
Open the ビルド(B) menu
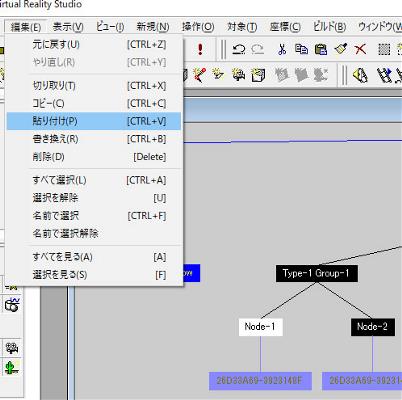point(329,27)
